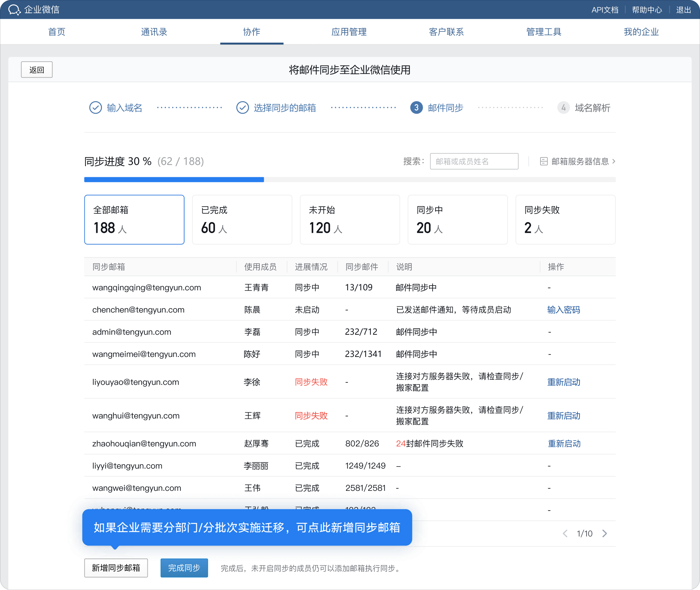Switch to the 管理工具 tab
This screenshot has width=700, height=590.
coord(544,32)
